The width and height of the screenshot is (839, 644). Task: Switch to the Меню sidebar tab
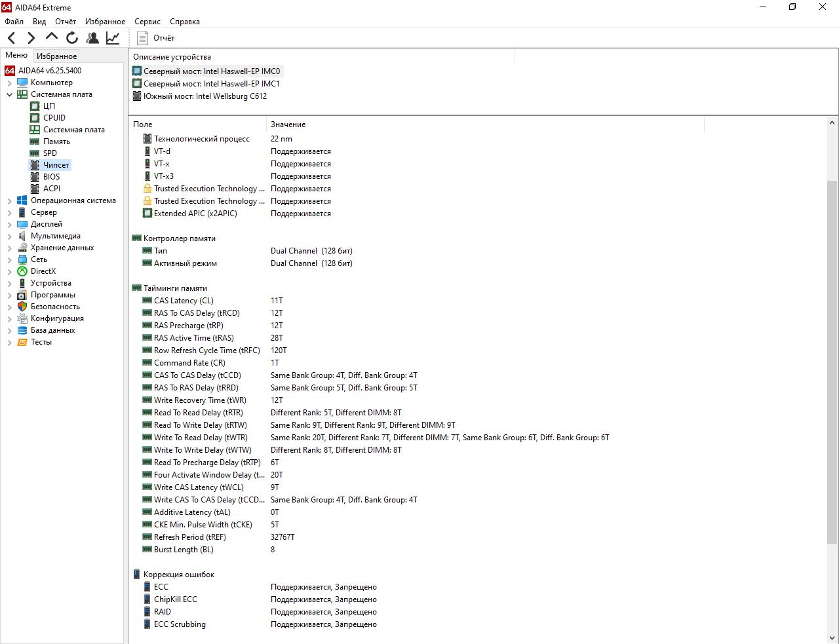click(x=16, y=55)
